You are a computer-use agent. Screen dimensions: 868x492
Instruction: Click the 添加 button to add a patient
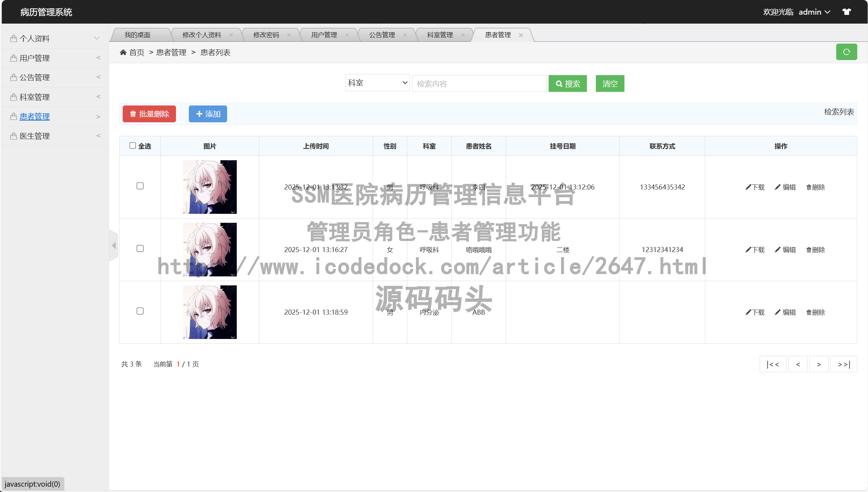[207, 114]
